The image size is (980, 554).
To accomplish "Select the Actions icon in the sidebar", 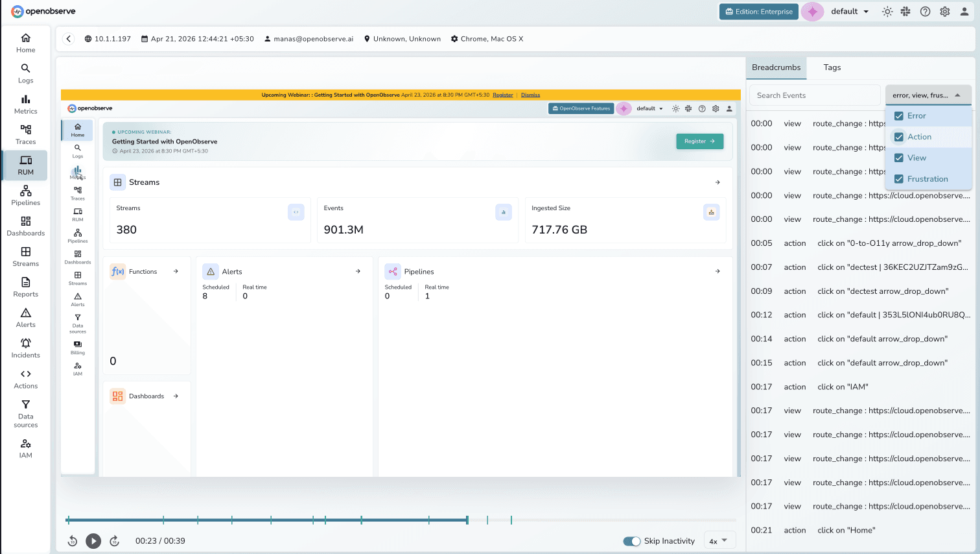I will [x=25, y=379].
